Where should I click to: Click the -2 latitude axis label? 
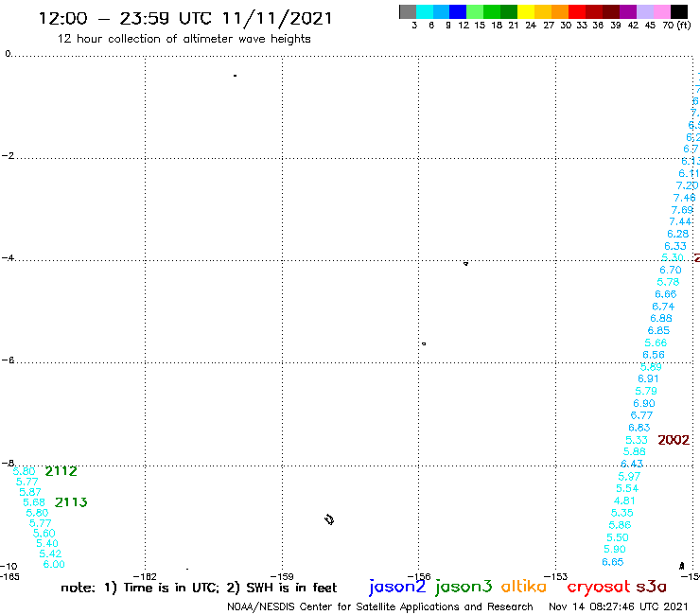(8, 155)
